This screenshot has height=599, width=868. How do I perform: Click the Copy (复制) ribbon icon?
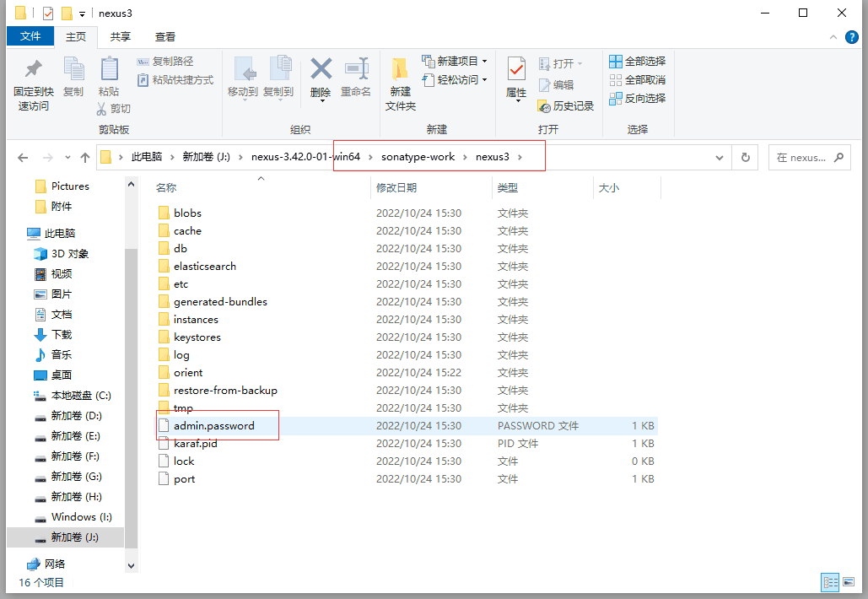pos(73,68)
